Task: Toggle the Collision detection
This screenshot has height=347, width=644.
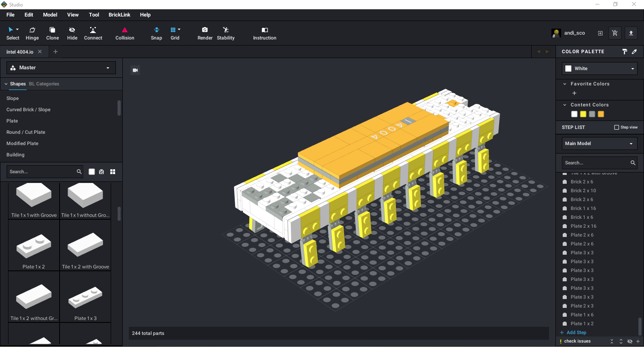Action: pyautogui.click(x=125, y=33)
